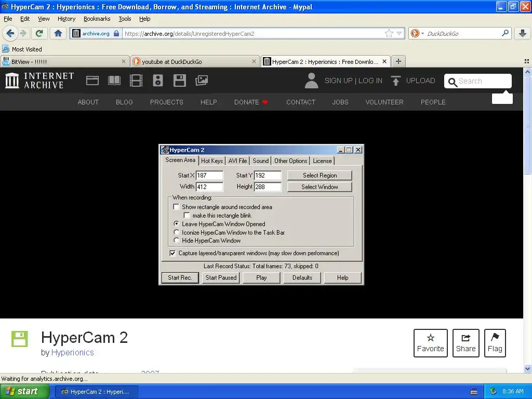Select Leave HyperCam Window Opened radio
This screenshot has height=399, width=532.
click(x=176, y=223)
